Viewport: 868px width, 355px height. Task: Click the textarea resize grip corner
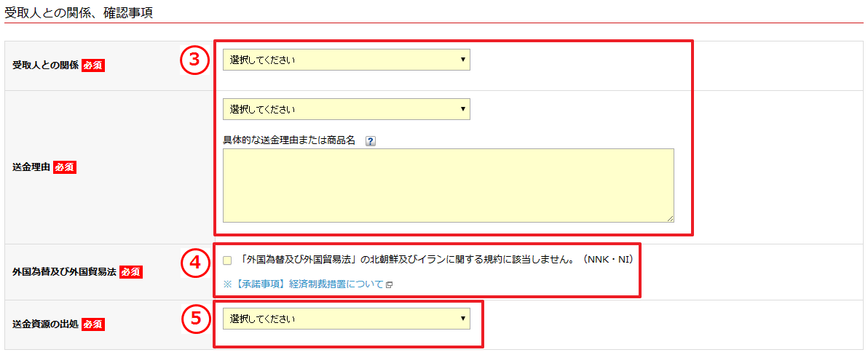(x=671, y=219)
